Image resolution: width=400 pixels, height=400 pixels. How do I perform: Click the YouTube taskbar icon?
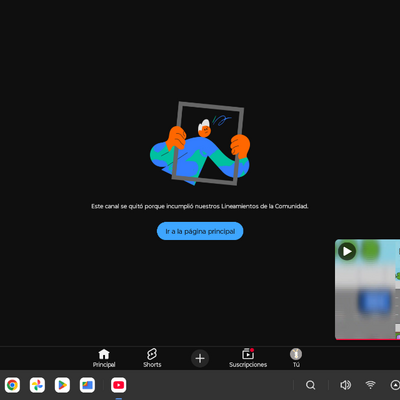(x=119, y=385)
